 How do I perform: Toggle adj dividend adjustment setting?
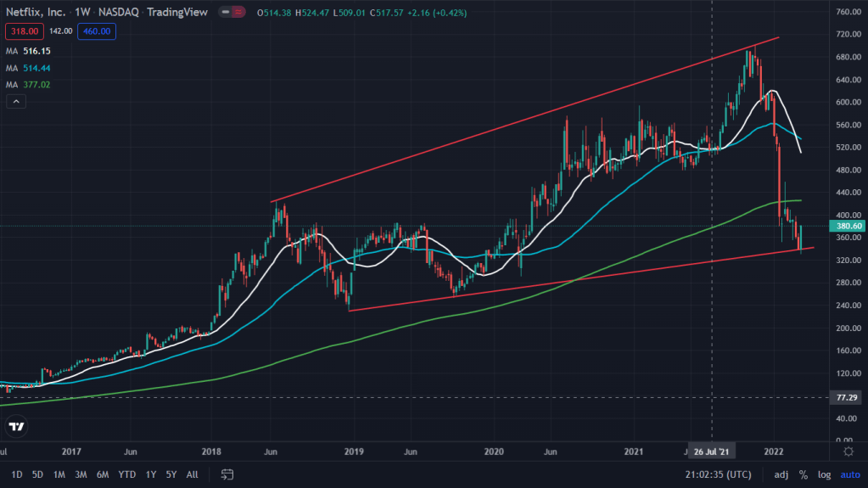[780, 474]
